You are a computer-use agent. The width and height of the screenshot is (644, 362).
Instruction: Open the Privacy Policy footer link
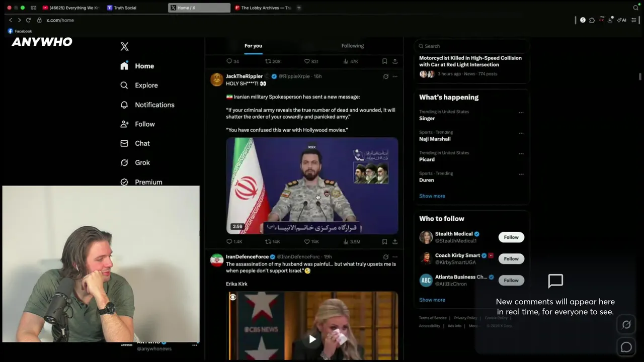pos(465,318)
